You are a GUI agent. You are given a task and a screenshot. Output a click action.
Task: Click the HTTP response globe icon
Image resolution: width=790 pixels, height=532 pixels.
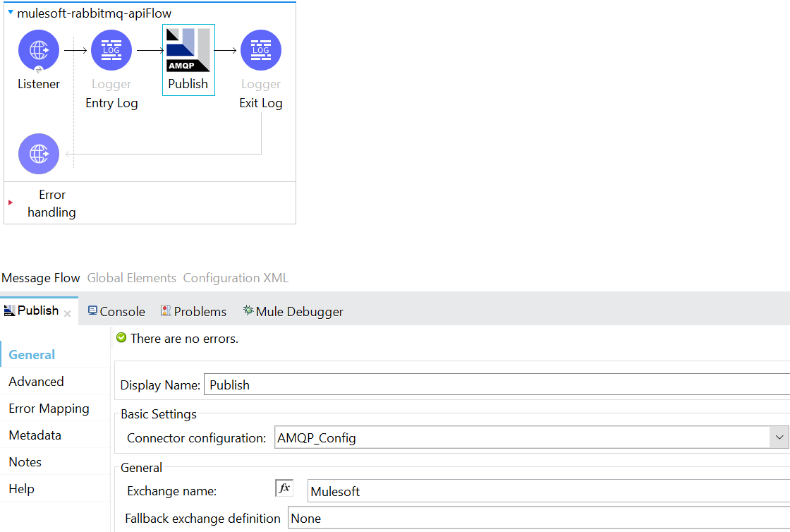[x=39, y=154]
